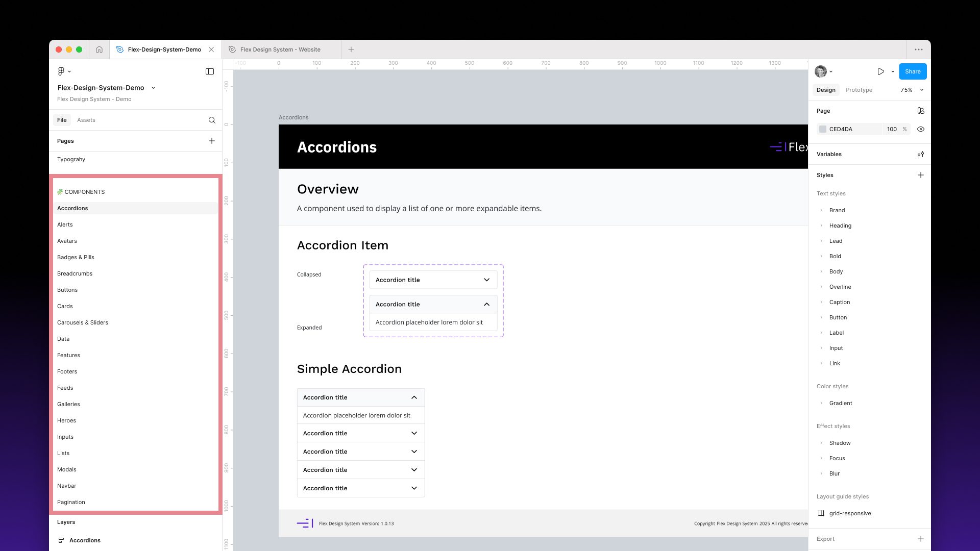Add a new style with the plus icon

921,175
